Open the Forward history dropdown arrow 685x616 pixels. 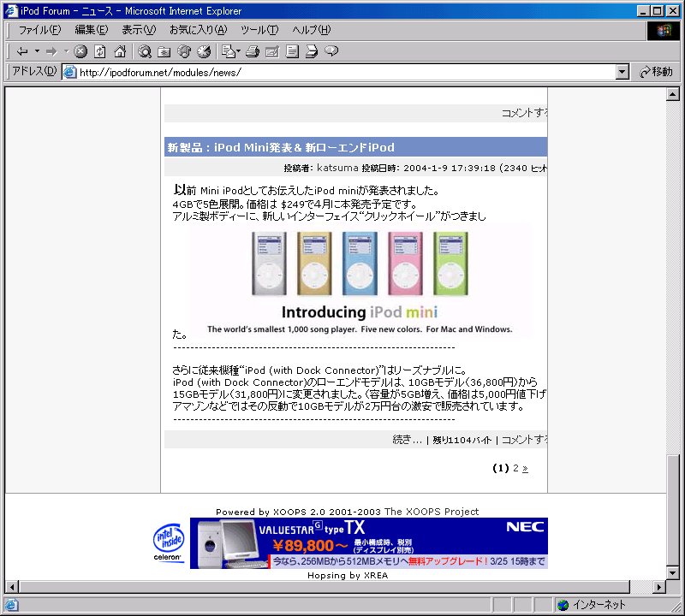coord(67,51)
